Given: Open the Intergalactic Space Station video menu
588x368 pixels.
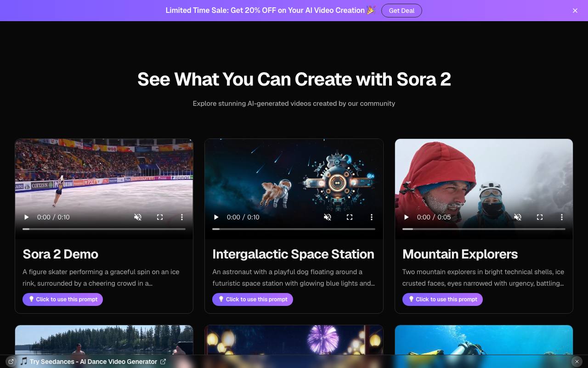Looking at the screenshot, I should click(x=372, y=217).
